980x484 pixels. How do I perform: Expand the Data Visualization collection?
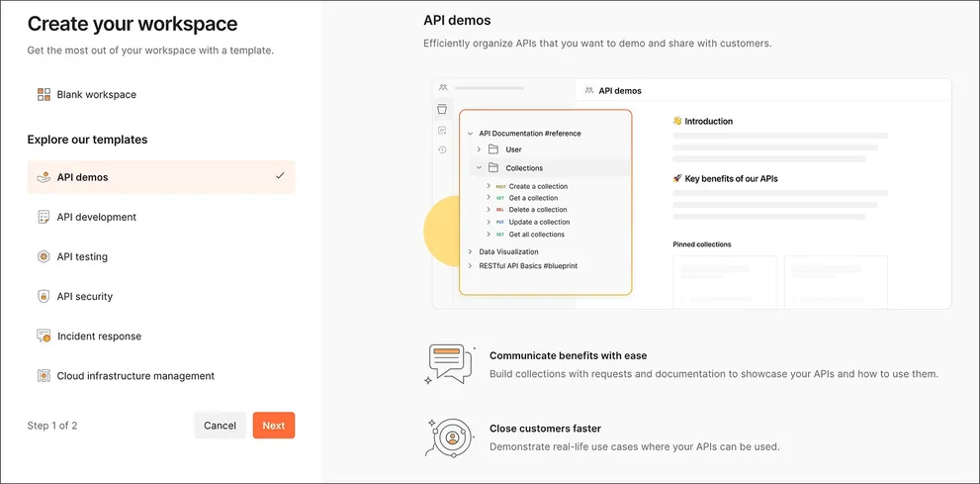point(470,251)
